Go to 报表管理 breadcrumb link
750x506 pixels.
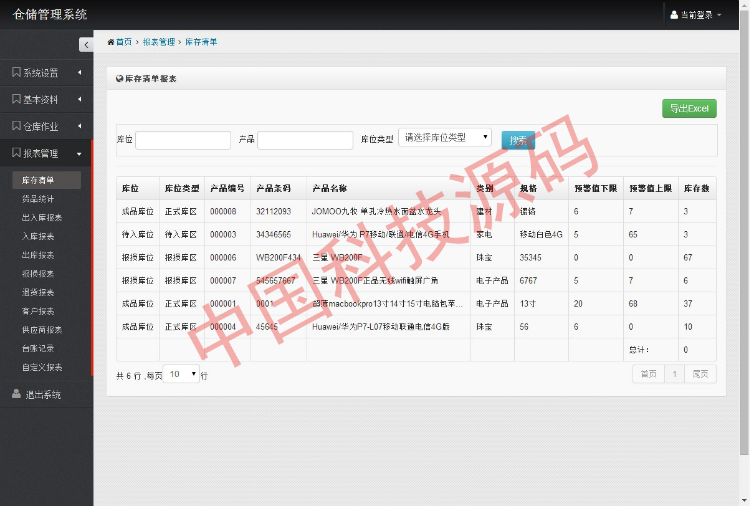pos(159,42)
